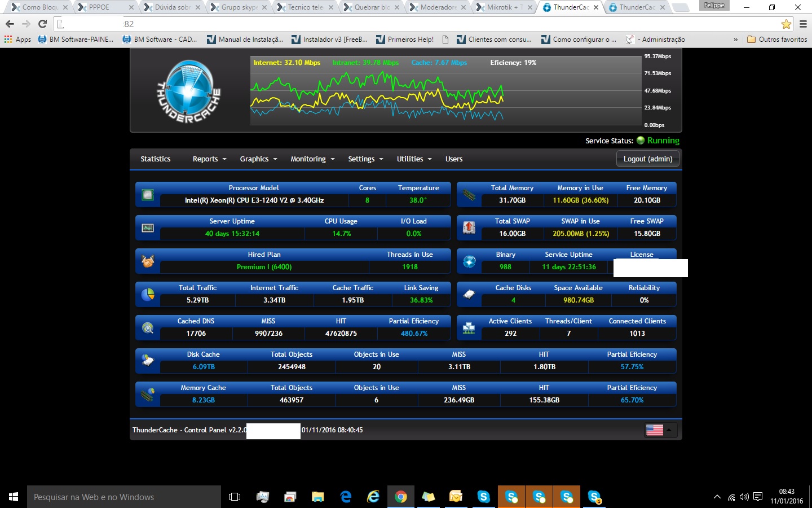
Task: Show hidden bookmarks with the » chevron
Action: [735, 40]
